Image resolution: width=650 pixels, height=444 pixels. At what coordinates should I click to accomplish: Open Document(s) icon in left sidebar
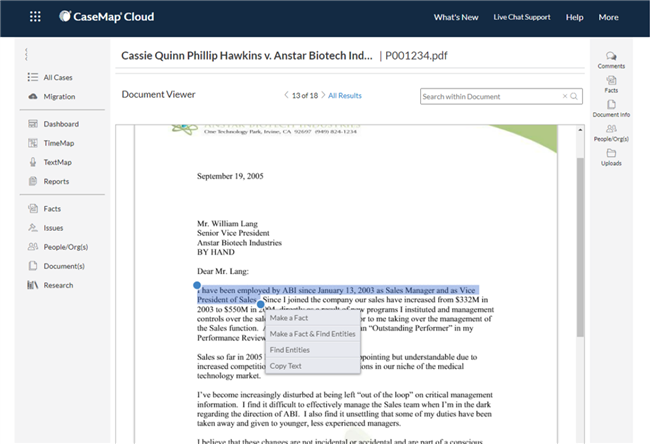[x=33, y=266]
